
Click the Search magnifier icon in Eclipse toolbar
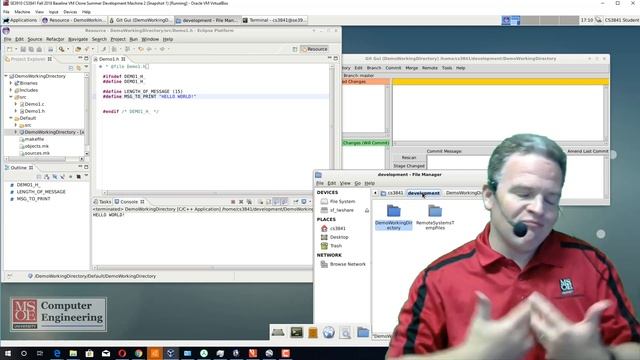(61, 49)
